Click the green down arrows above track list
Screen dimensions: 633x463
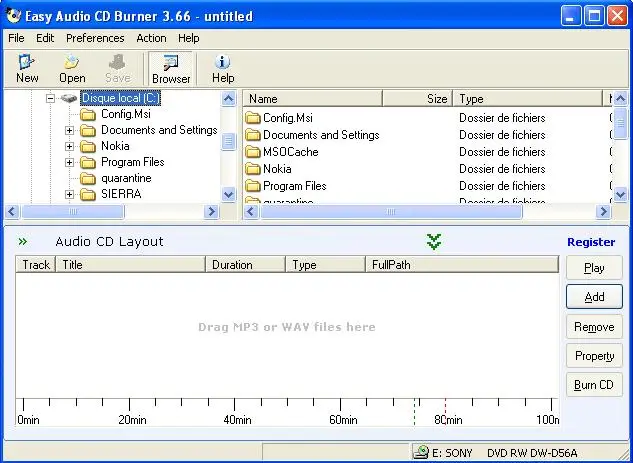pos(434,241)
